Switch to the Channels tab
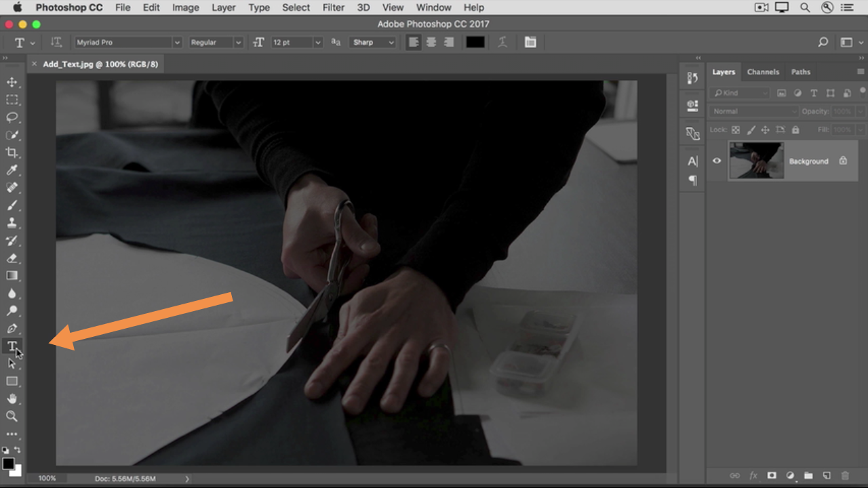The height and width of the screenshot is (488, 868). click(763, 72)
